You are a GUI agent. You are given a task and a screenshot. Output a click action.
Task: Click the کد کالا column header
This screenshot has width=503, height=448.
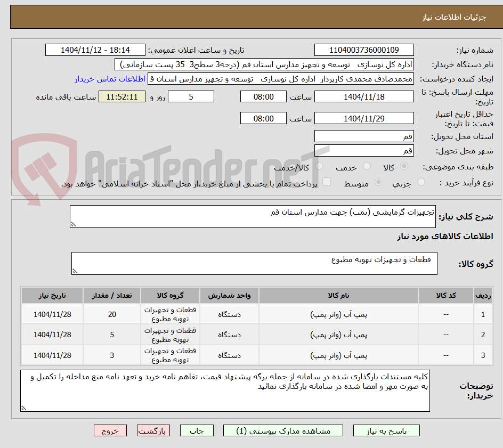click(x=446, y=295)
